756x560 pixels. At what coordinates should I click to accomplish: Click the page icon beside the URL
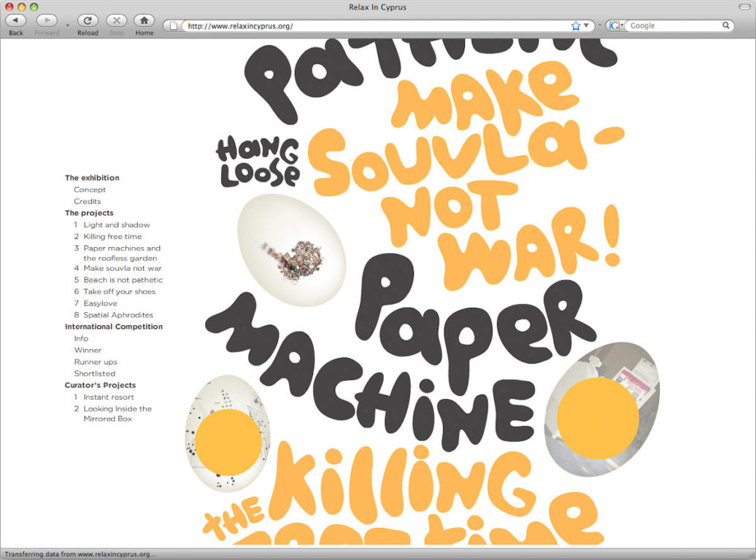tap(174, 26)
